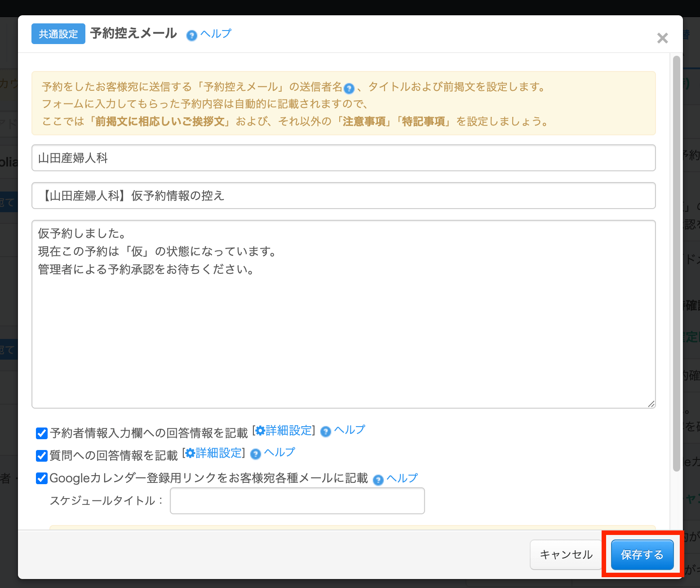
Task: Click the help icon on 予約者情報入力欄 row
Action: pos(326,432)
